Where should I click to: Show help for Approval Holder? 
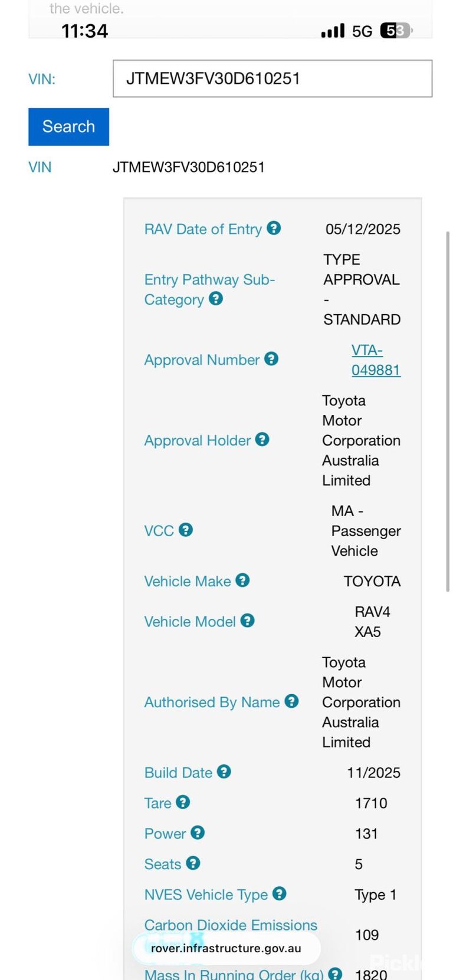pyautogui.click(x=262, y=440)
